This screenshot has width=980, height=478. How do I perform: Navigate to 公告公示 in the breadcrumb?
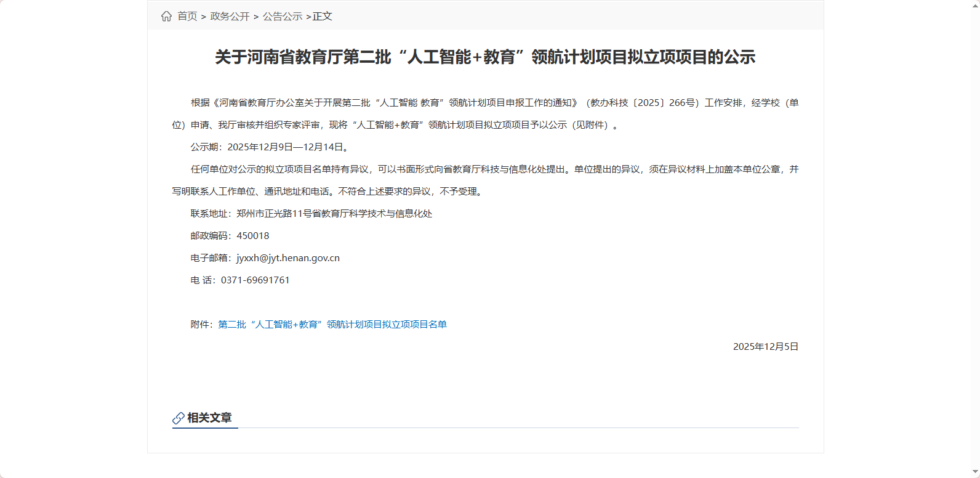283,16
